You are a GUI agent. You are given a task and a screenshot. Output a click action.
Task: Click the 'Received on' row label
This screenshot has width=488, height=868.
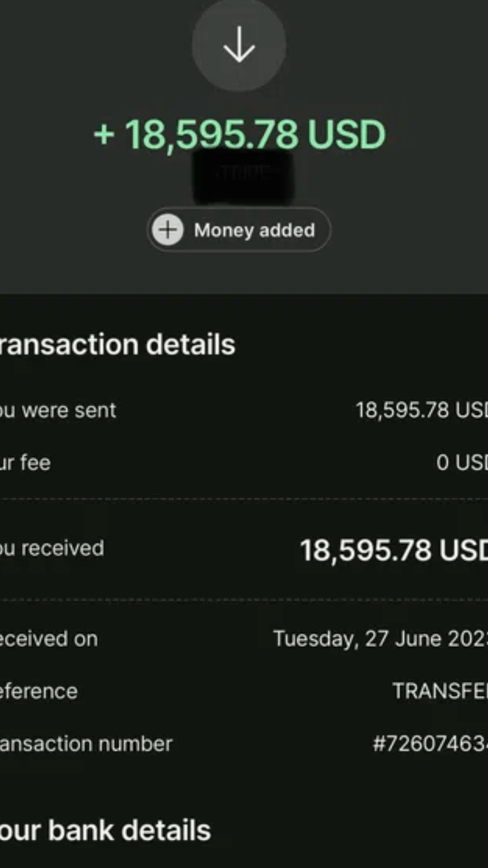pyautogui.click(x=49, y=639)
